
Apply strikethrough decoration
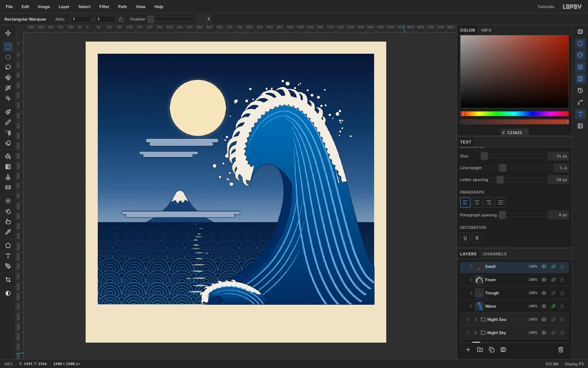pos(477,238)
